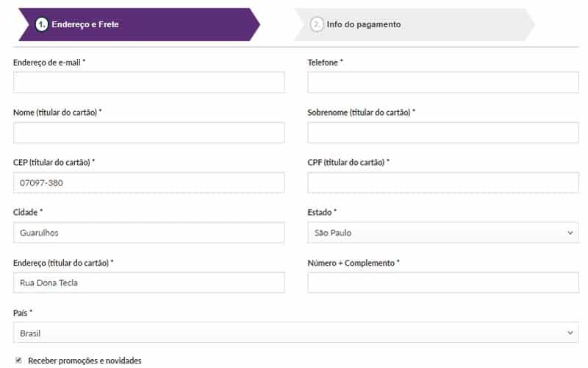Image resolution: width=588 pixels, height=368 pixels.
Task: Click the 'CEP (titular do cartão) *' label
Action: pyautogui.click(x=54, y=162)
